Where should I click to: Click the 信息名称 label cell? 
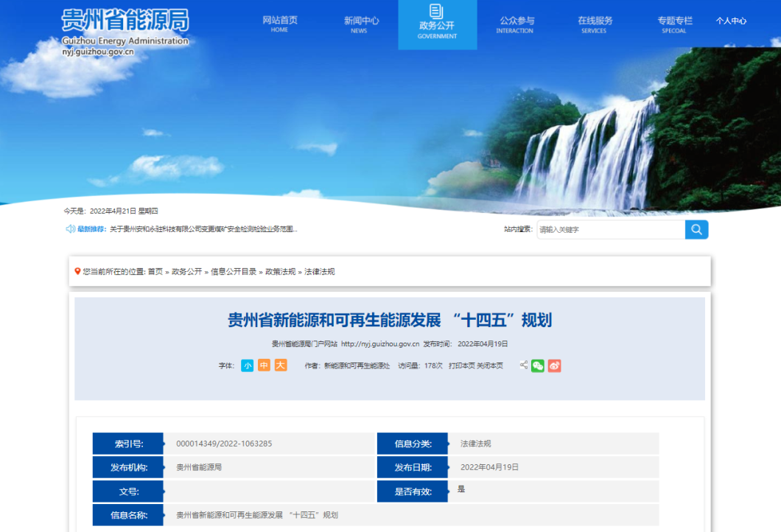click(x=128, y=515)
